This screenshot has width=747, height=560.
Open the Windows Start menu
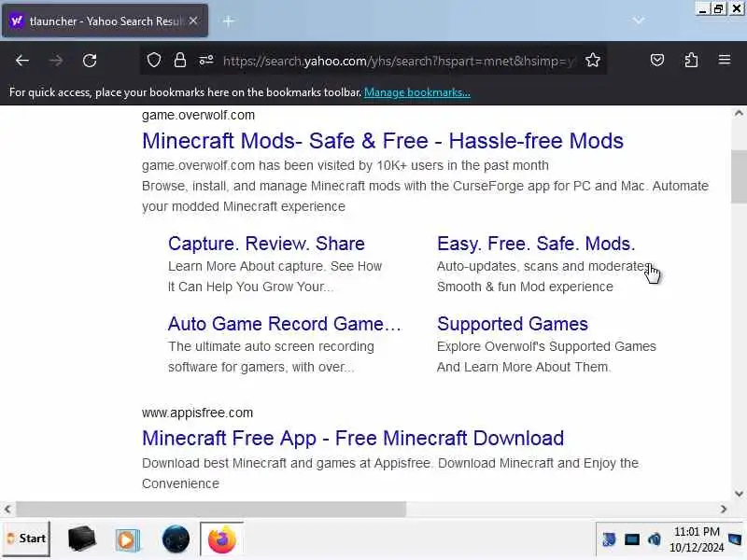tap(26, 539)
